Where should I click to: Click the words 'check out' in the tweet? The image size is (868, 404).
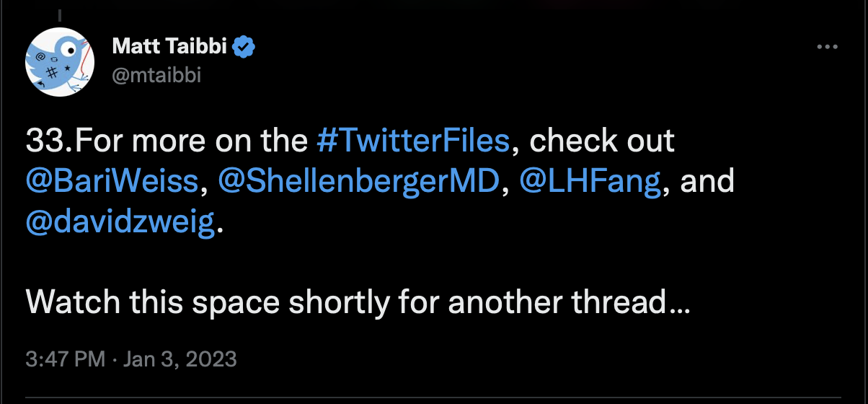pyautogui.click(x=603, y=141)
